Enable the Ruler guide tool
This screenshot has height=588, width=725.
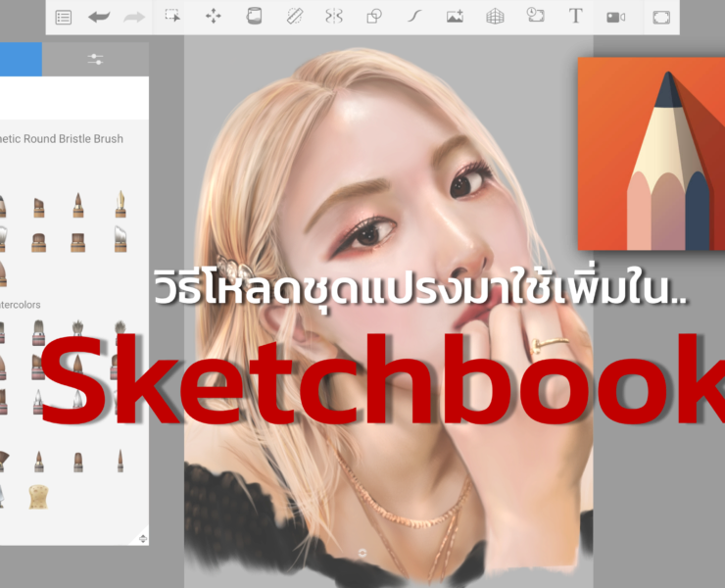pyautogui.click(x=295, y=17)
